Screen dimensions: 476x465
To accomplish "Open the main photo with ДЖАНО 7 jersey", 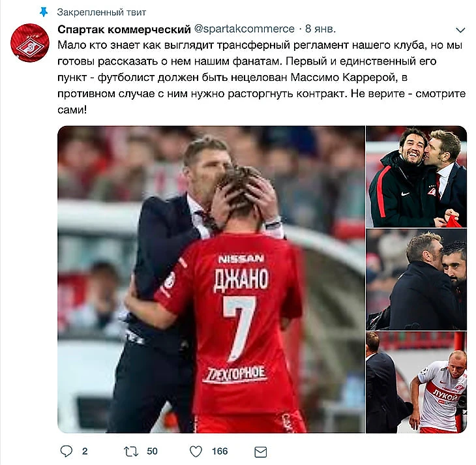I will 211,279.
